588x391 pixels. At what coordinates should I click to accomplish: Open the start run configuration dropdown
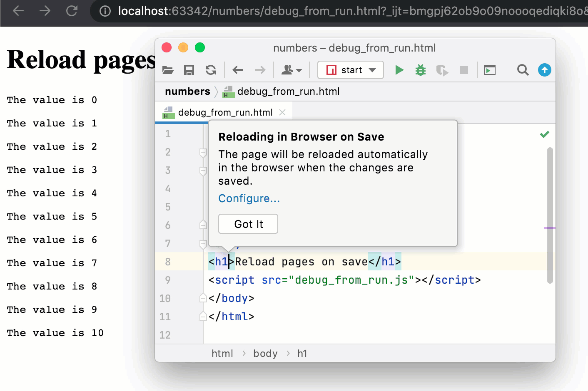pyautogui.click(x=372, y=70)
